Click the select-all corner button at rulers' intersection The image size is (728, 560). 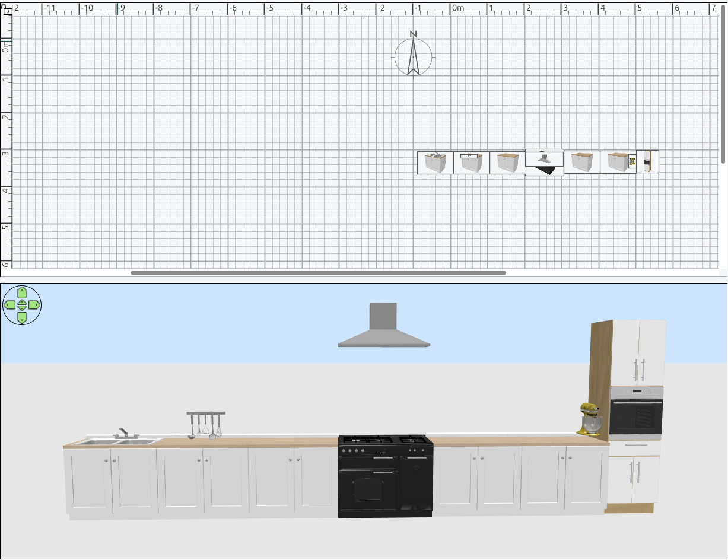pos(7,8)
